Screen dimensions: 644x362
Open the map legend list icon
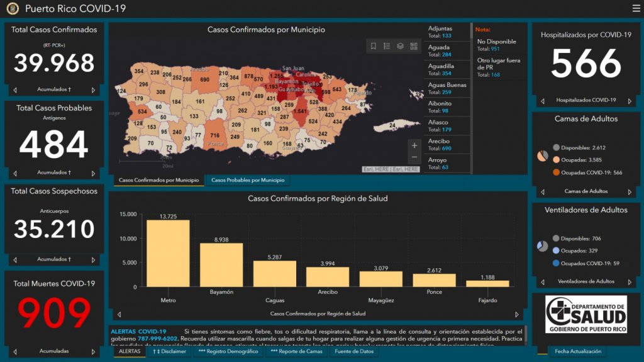click(387, 46)
